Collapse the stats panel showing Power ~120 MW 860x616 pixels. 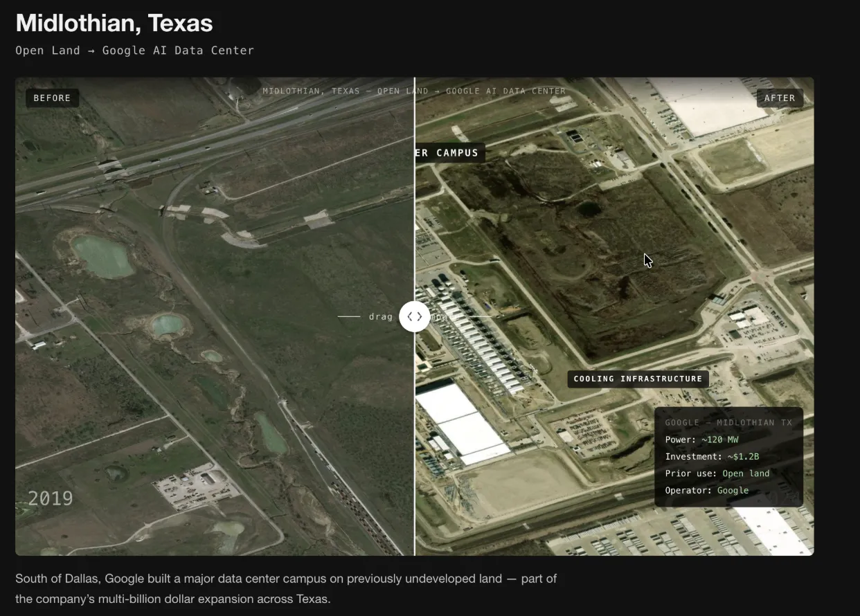click(729, 455)
